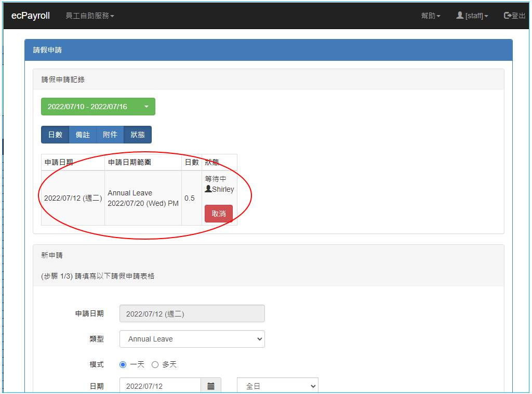Click the 申請日期範圍 column header
This screenshot has width=532, height=394.
tap(143, 162)
